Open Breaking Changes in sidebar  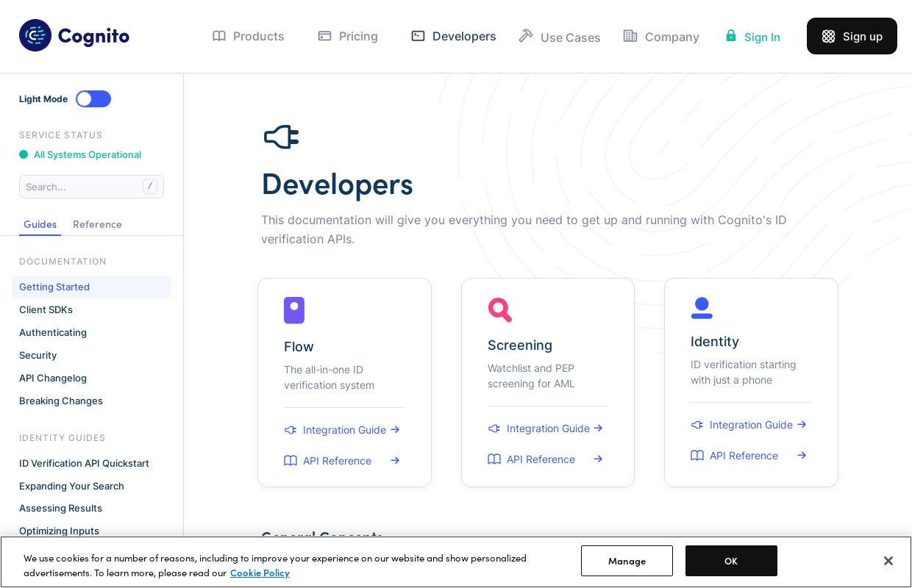tap(61, 401)
